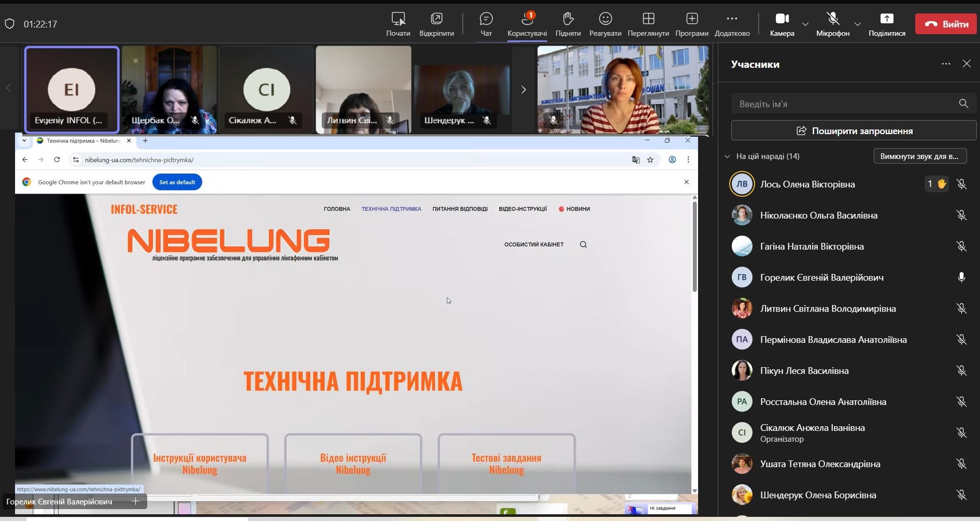Open НОВИНИ menu item
980x521 pixels.
pos(574,209)
